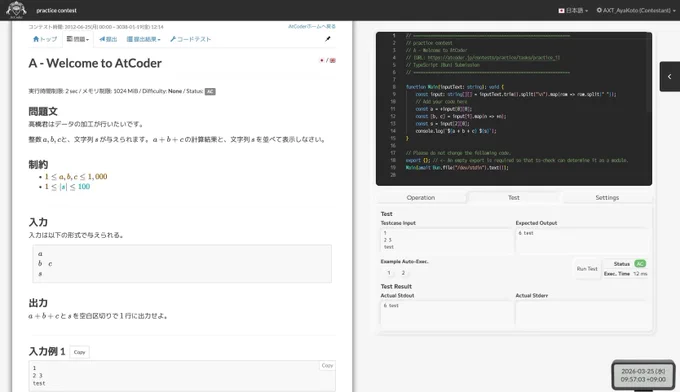Click the green AC status badge in the test panel
This screenshot has height=392, width=680.
[x=640, y=264]
